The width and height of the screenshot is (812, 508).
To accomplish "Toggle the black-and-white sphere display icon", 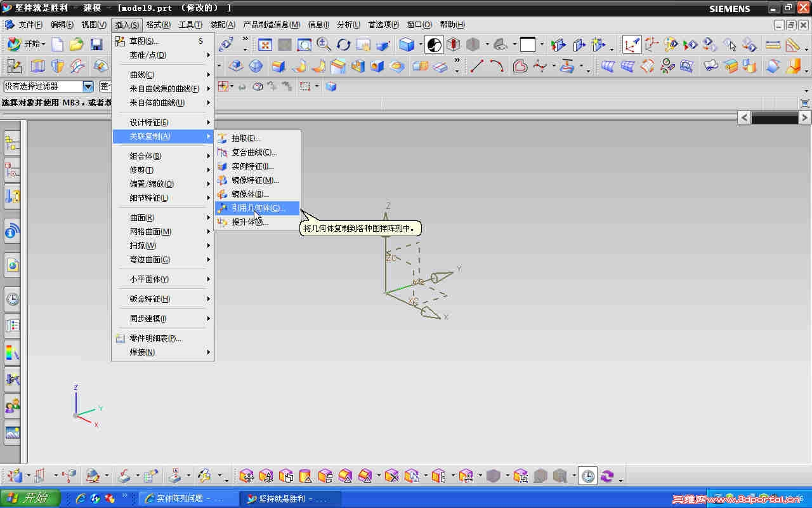I will (x=435, y=44).
